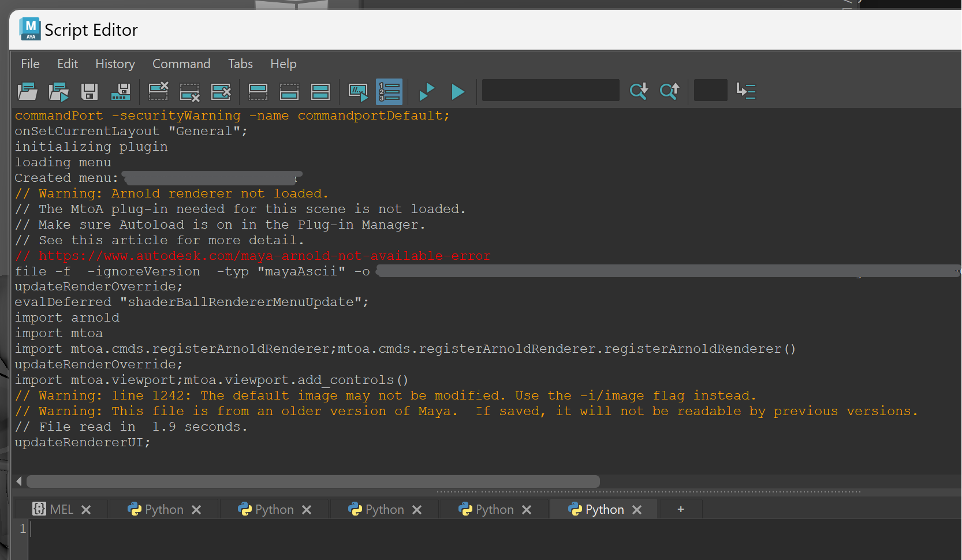Click the Go to Line number field
Viewport: 962px width, 560px height.
(x=710, y=90)
